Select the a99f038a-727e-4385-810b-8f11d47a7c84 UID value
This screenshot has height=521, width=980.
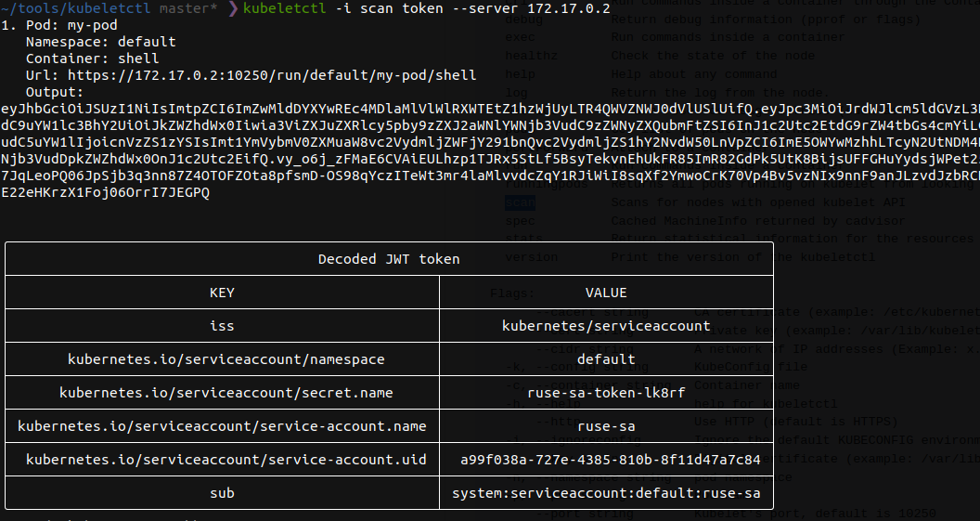(x=606, y=460)
